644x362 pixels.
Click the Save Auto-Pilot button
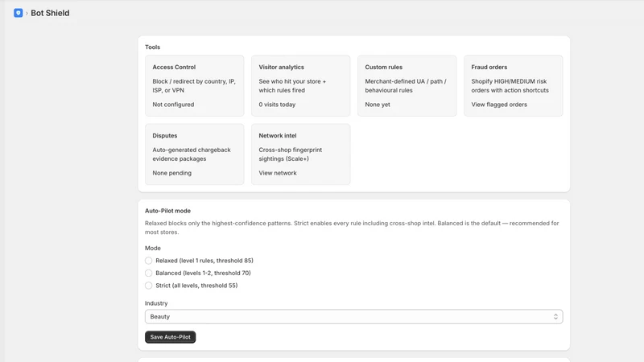(x=170, y=337)
